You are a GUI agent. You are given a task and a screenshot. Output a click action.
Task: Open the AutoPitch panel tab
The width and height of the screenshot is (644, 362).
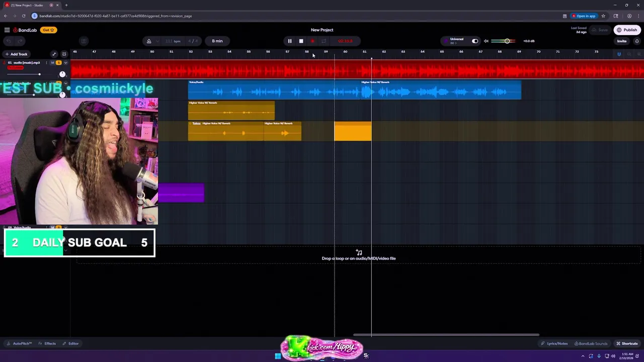[x=19, y=343]
